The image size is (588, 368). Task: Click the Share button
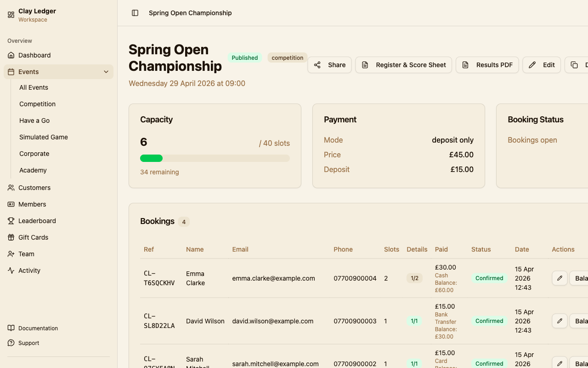coord(329,65)
